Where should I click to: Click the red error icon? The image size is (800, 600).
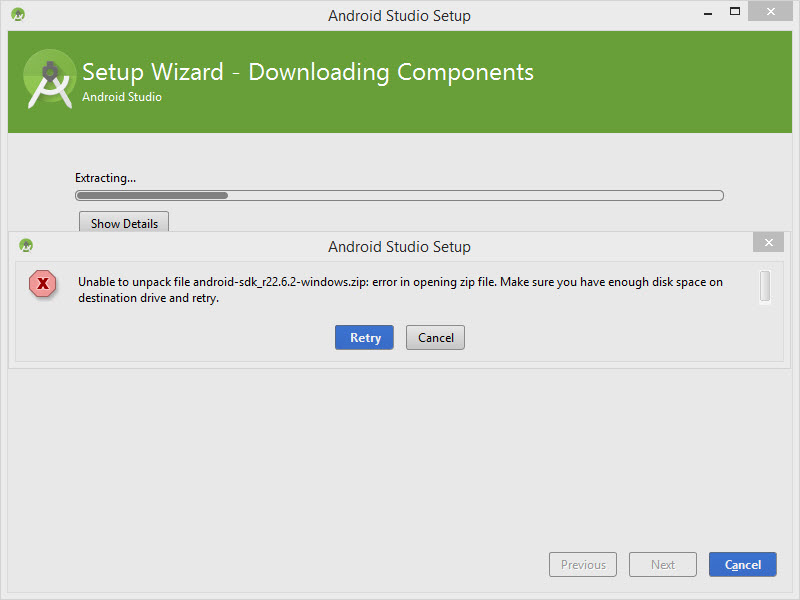(x=43, y=284)
